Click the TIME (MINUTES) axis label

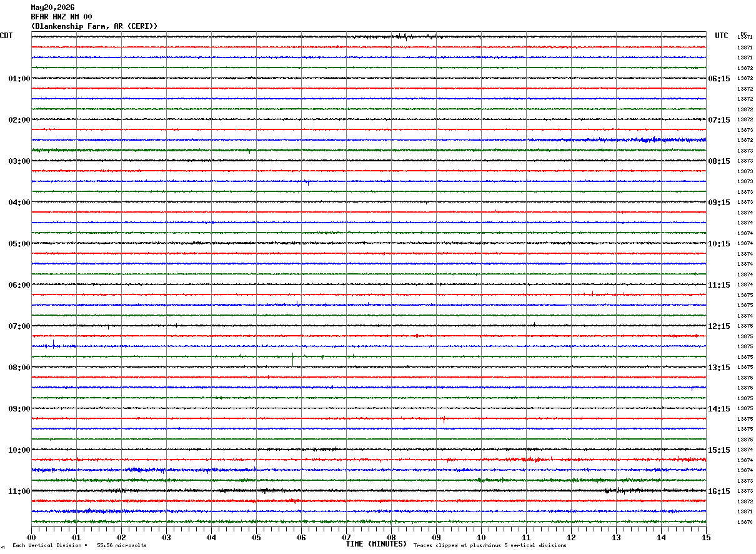[x=376, y=544]
